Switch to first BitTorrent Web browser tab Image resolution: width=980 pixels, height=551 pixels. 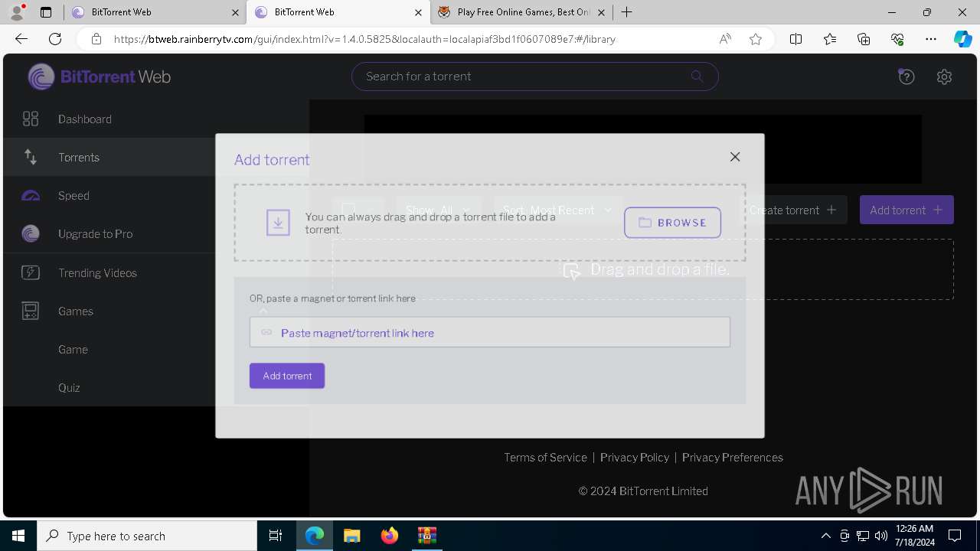click(x=154, y=12)
